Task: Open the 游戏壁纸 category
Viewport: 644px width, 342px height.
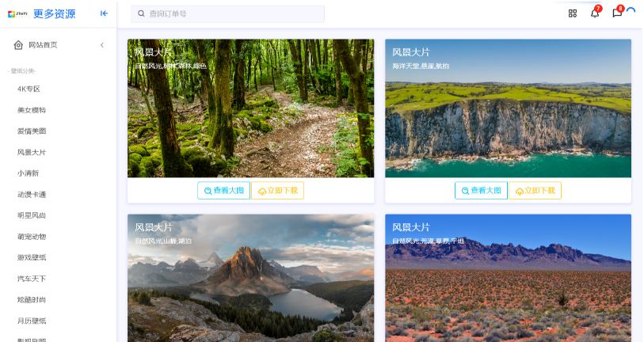Action: tap(32, 257)
